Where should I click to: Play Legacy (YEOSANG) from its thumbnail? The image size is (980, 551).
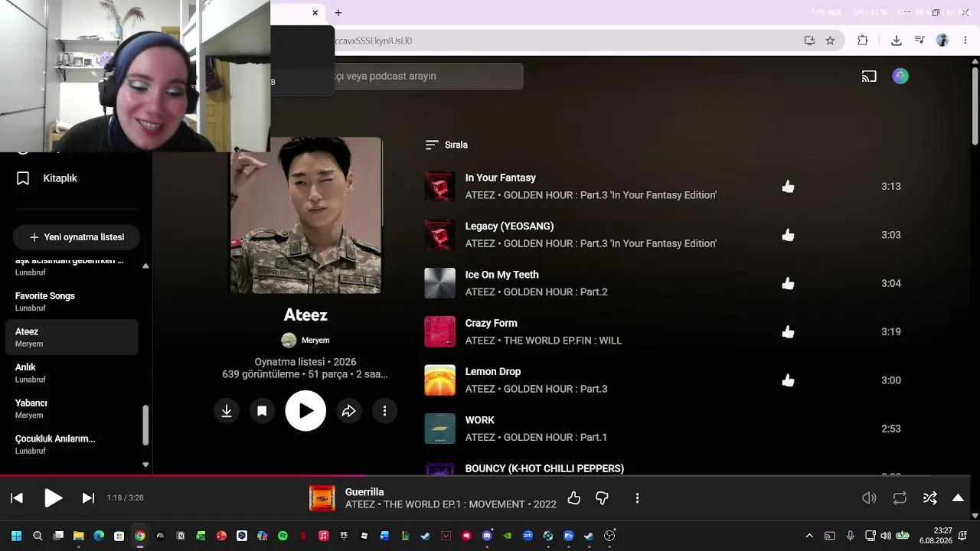pyautogui.click(x=440, y=235)
